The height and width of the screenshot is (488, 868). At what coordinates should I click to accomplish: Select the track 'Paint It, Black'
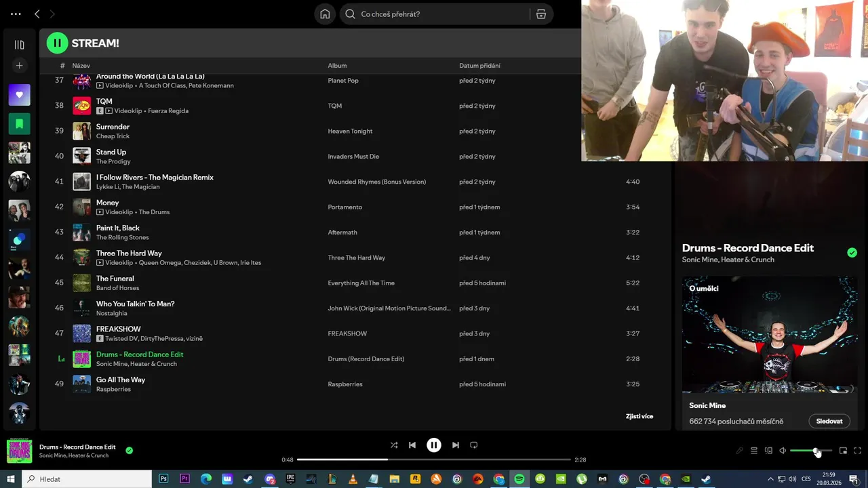pyautogui.click(x=118, y=228)
